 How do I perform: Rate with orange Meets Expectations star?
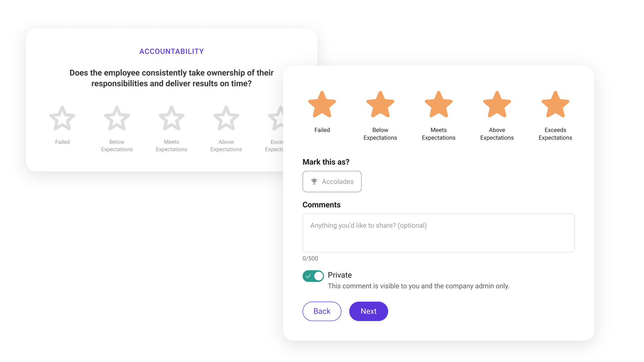pyautogui.click(x=438, y=105)
